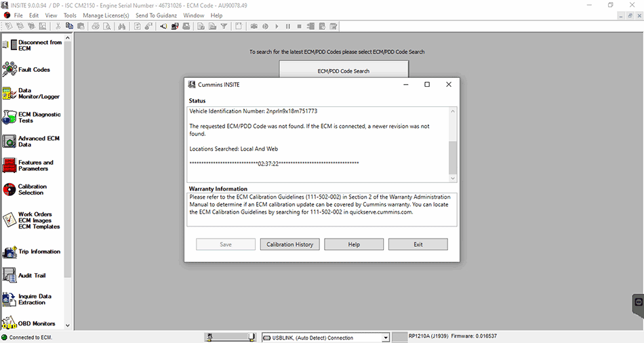Screen dimensions: 644x343
Task: Maximize the Cummins INSITE dialog
Action: [x=427, y=84]
